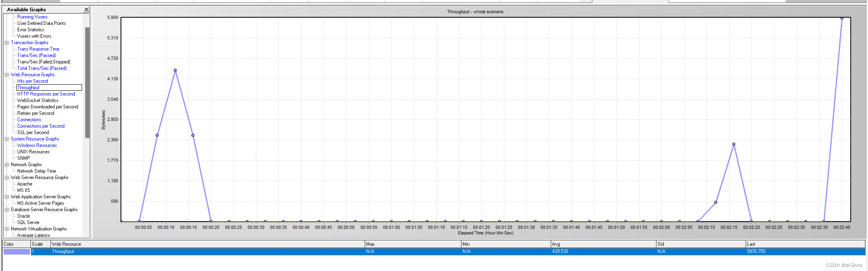Select Apache graph

click(x=25, y=184)
